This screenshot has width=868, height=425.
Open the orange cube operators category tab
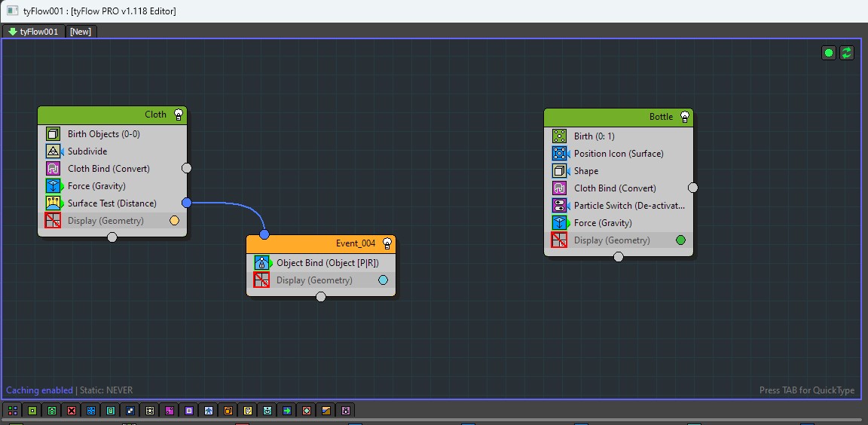click(x=228, y=411)
